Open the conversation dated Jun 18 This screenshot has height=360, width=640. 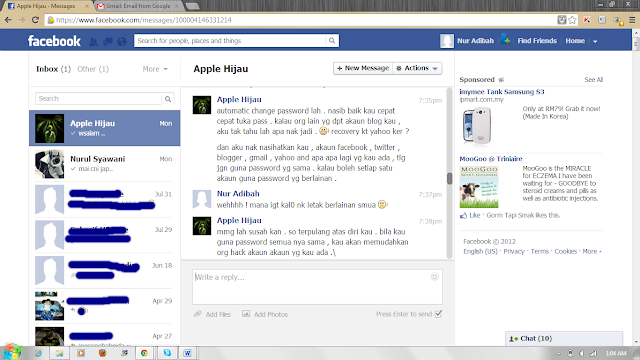pos(104,270)
